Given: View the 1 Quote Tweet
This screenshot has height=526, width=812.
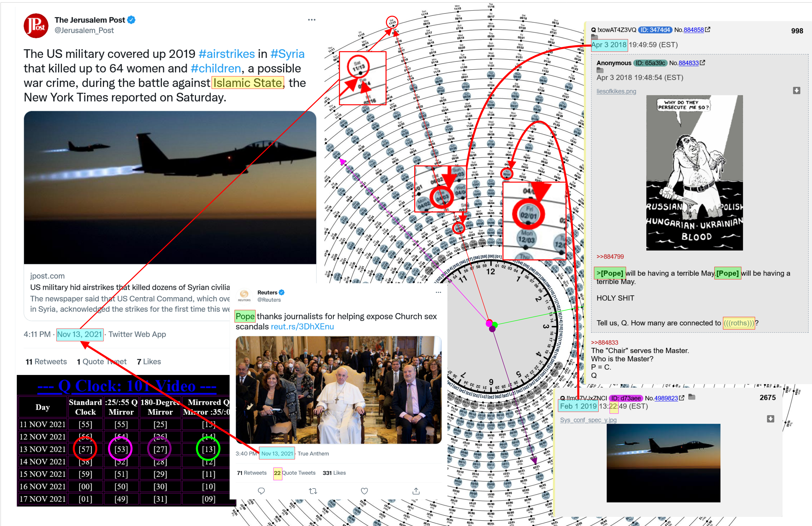Looking at the screenshot, I should [102, 362].
